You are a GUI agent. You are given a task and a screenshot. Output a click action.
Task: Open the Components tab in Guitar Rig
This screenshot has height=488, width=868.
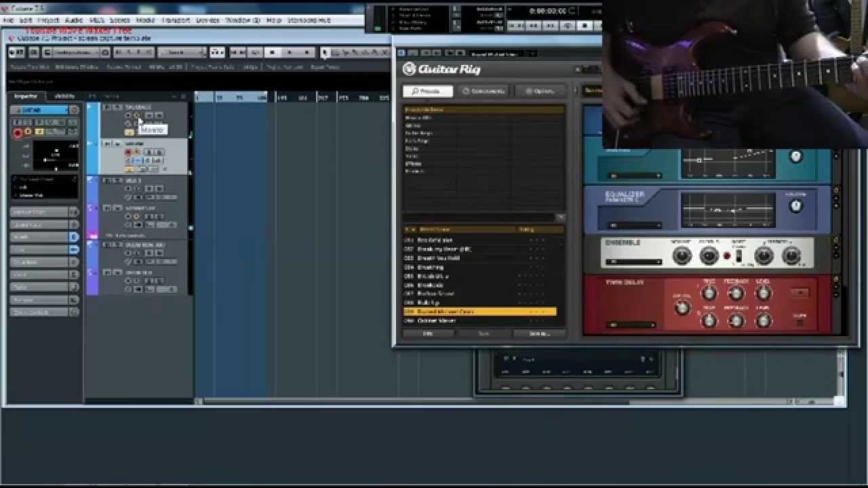pyautogui.click(x=484, y=91)
